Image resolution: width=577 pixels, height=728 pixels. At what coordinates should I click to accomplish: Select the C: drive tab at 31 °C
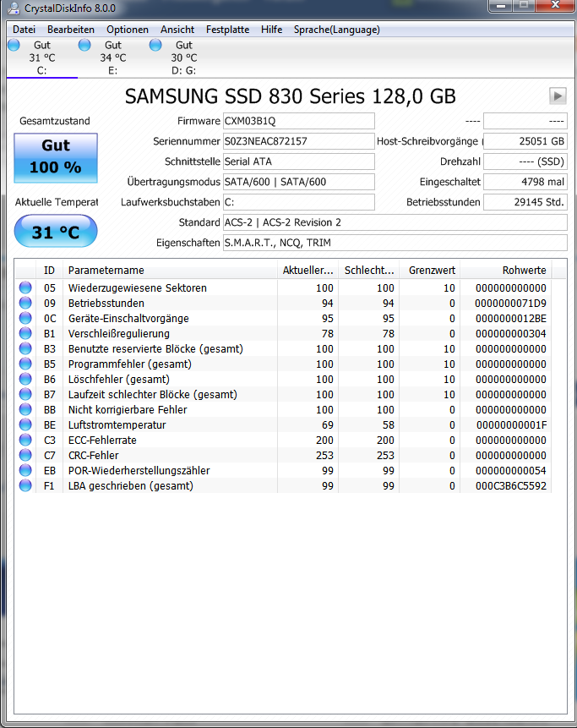(x=41, y=58)
